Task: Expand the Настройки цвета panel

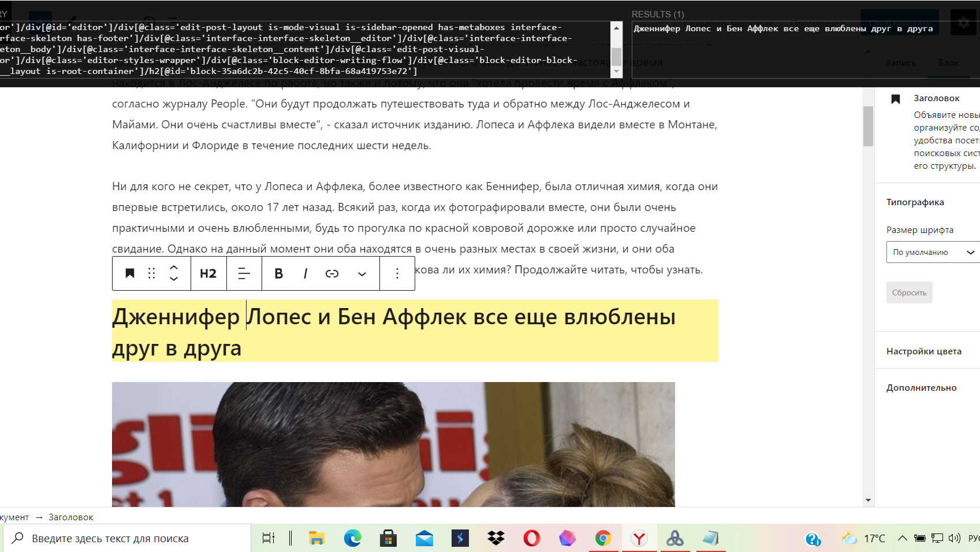Action: point(924,351)
